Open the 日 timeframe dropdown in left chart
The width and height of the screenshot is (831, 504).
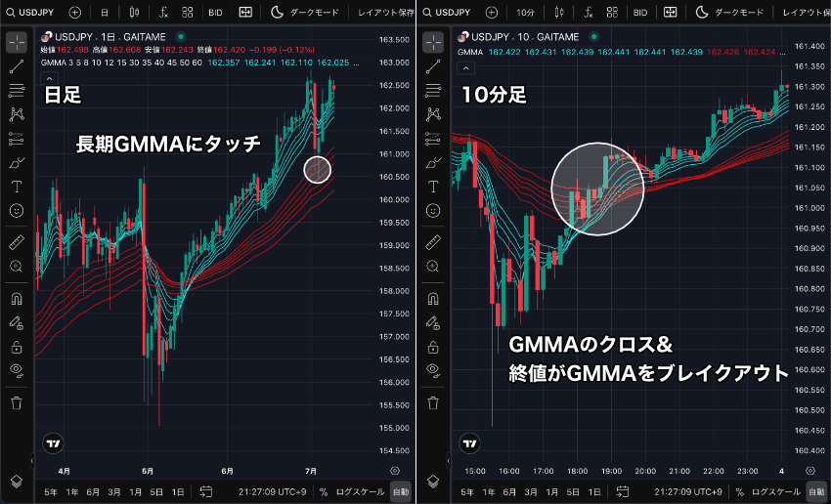105,12
